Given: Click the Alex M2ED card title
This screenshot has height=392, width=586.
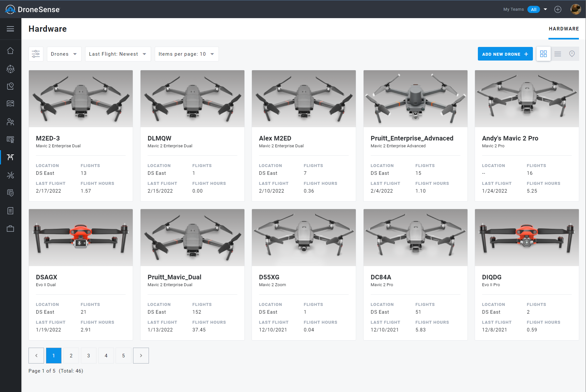Looking at the screenshot, I should pyautogui.click(x=275, y=138).
